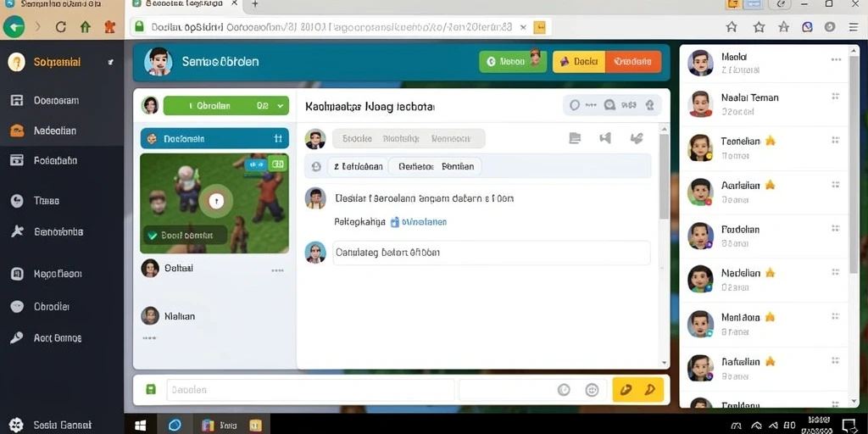
Task: Click the rightmost icon in chat header pill
Action: point(650,104)
